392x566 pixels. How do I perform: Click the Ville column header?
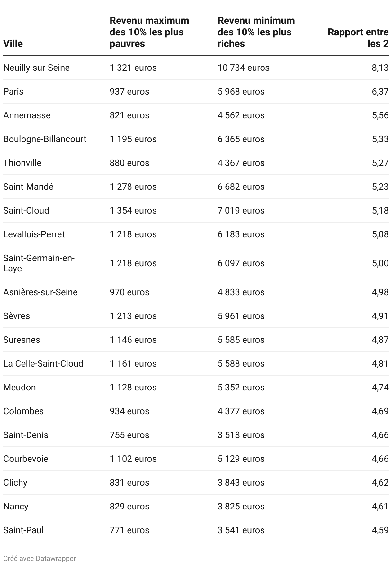pos(13,44)
